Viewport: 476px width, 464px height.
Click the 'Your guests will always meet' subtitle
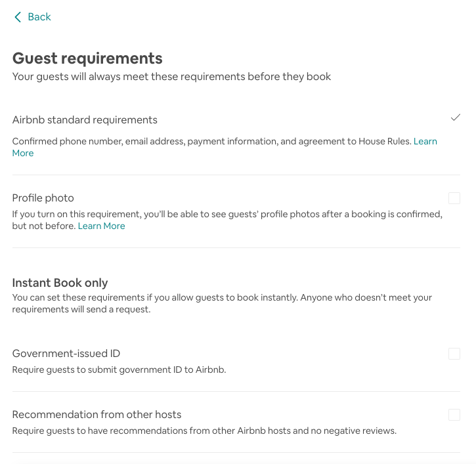tap(171, 77)
